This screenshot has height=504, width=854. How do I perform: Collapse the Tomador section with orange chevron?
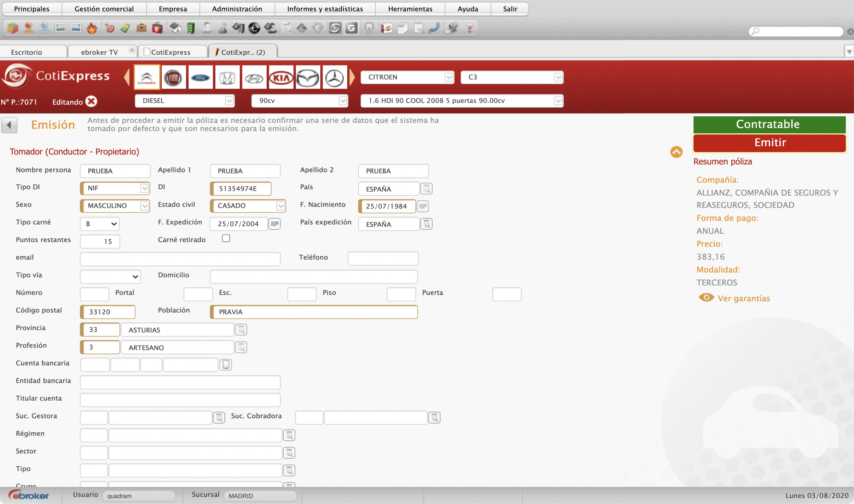pos(676,152)
